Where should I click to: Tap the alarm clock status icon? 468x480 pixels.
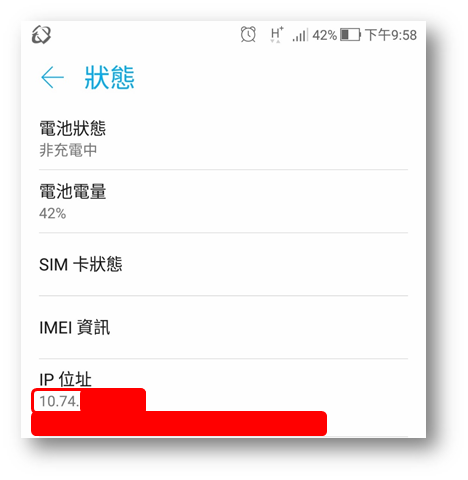click(x=248, y=34)
